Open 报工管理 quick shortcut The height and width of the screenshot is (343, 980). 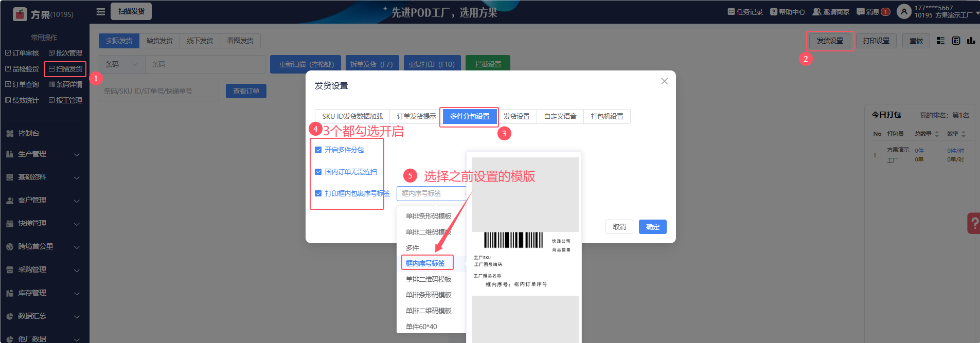pyautogui.click(x=65, y=100)
